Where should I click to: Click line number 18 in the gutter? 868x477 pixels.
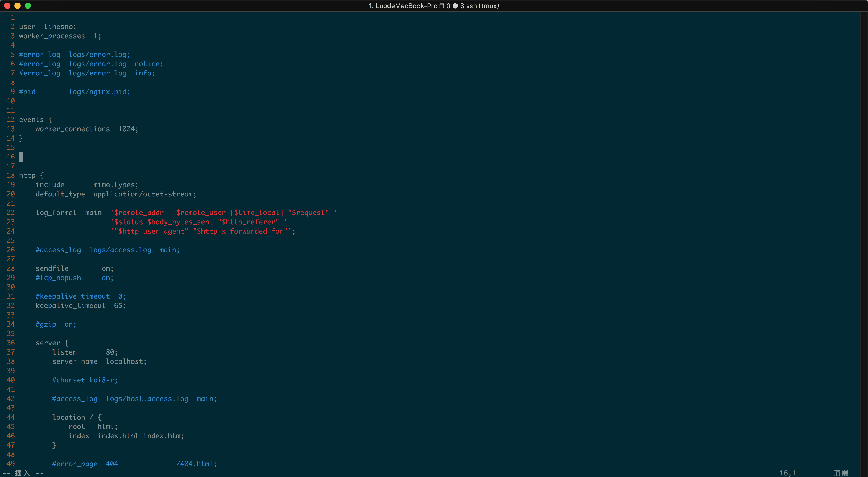[11, 175]
